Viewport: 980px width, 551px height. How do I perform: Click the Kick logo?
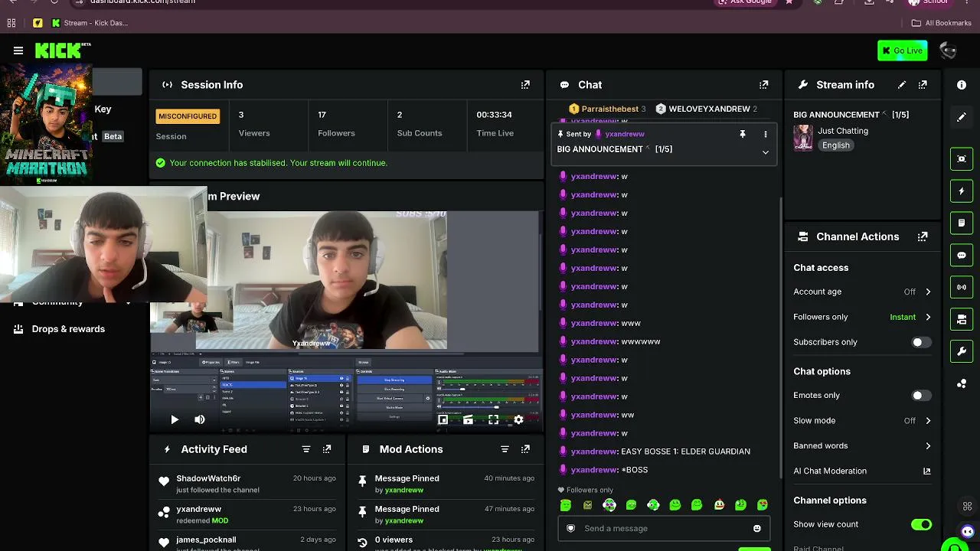(x=58, y=51)
